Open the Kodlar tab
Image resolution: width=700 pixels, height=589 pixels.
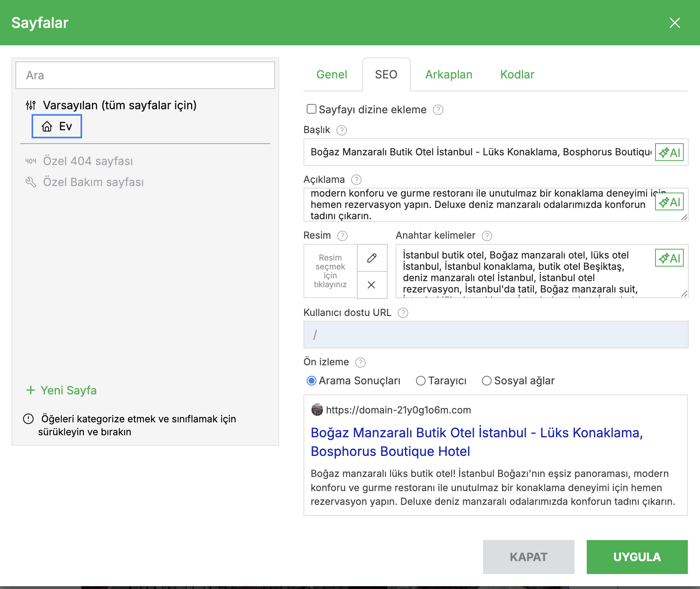pos(517,74)
